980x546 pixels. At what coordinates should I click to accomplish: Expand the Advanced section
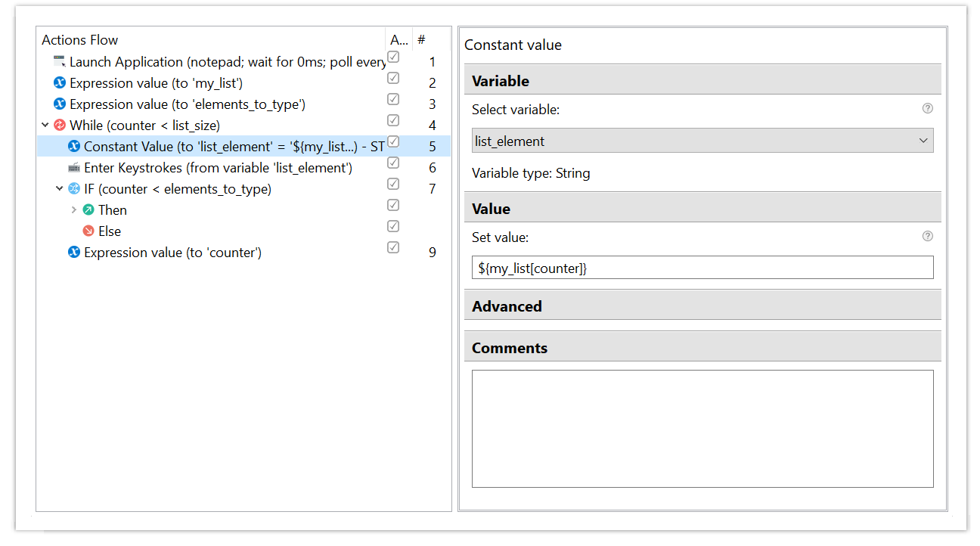(702, 306)
